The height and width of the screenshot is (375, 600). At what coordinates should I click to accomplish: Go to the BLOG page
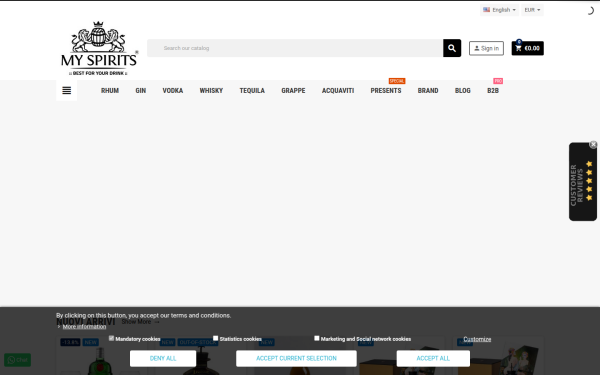463,91
